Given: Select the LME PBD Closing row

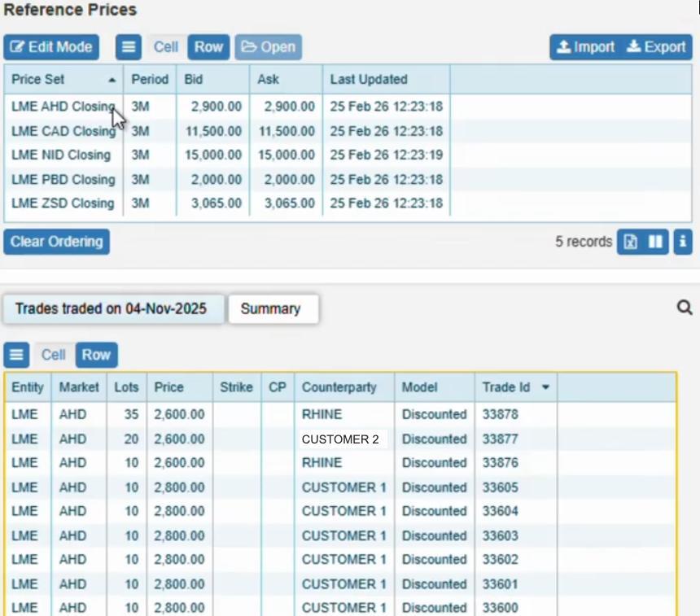Looking at the screenshot, I should pyautogui.click(x=348, y=180).
